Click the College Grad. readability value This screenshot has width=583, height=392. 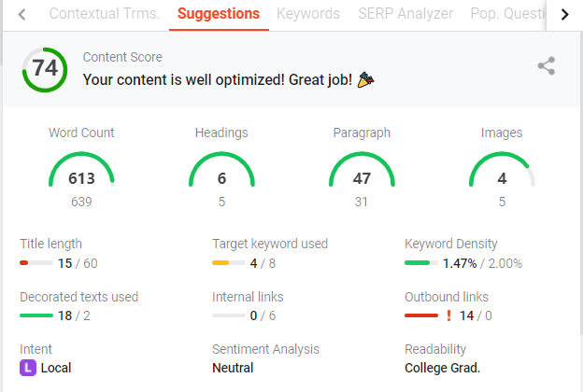443,368
